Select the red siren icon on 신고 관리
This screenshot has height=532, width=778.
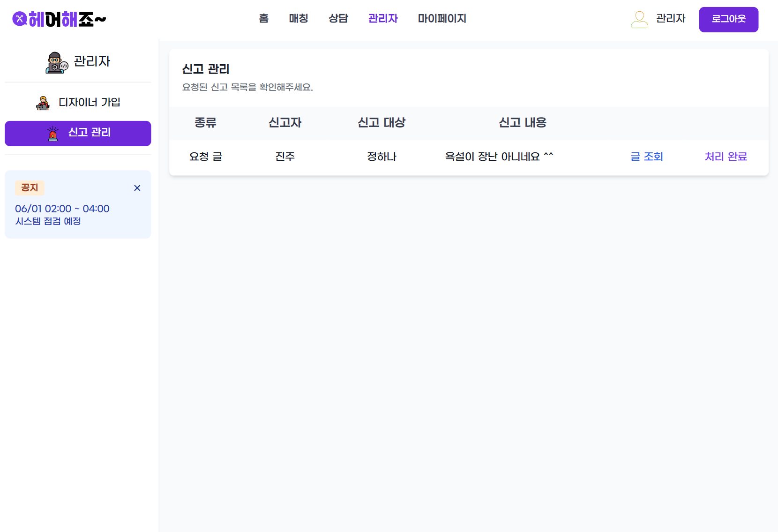(52, 133)
